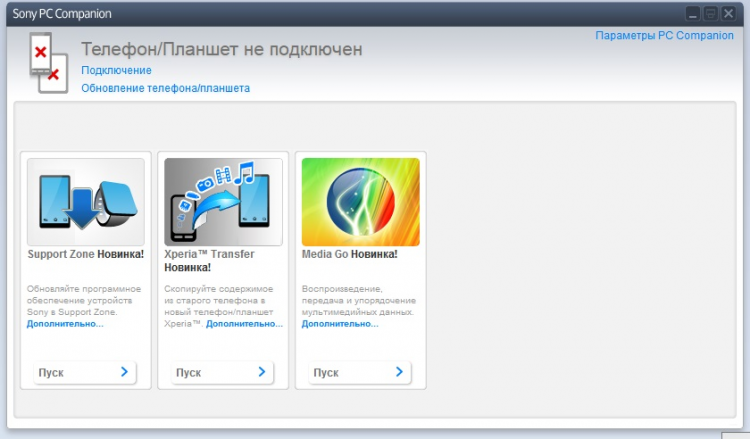This screenshot has width=750, height=439.
Task: Open Параметры PC Companion settings link
Action: [664, 35]
